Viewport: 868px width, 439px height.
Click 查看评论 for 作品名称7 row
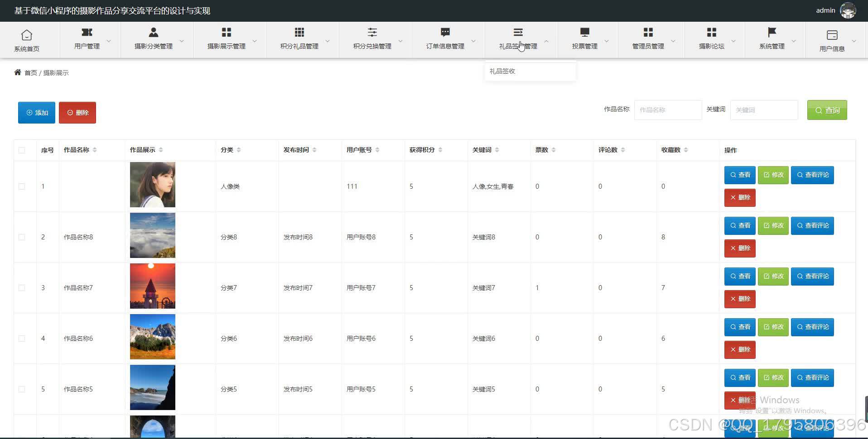pyautogui.click(x=812, y=276)
